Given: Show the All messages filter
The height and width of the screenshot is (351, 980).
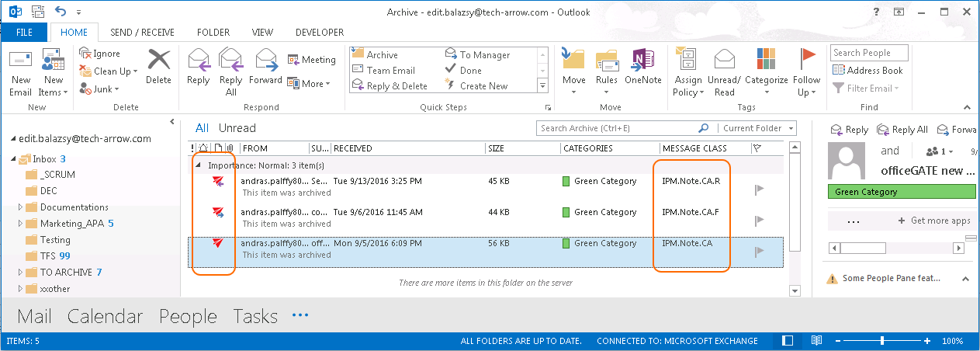Looking at the screenshot, I should pos(202,128).
